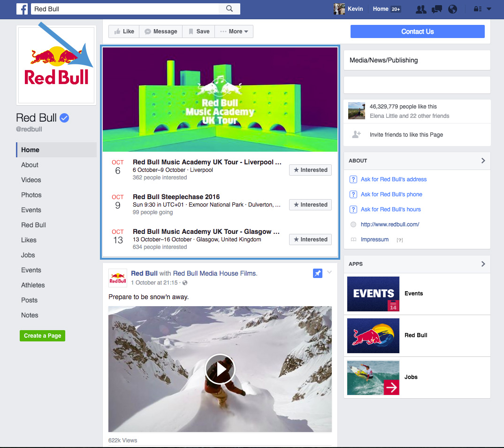The height and width of the screenshot is (448, 504).
Task: Open Posts in the page sidebar
Action: pos(29,300)
